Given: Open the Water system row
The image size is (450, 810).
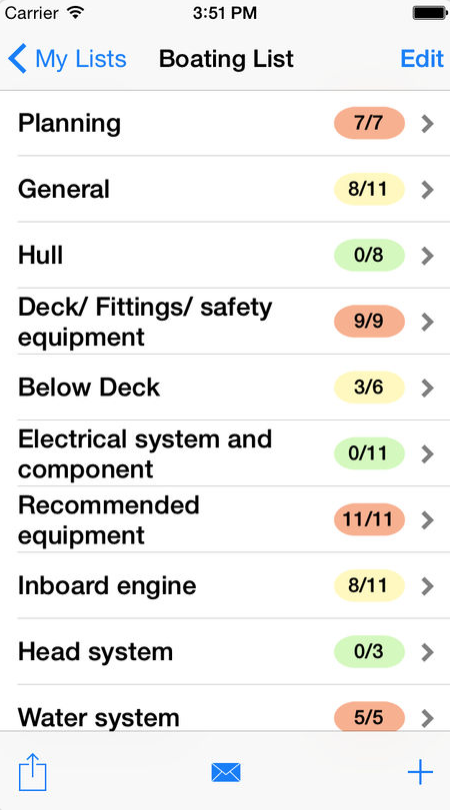Looking at the screenshot, I should pos(225,708).
